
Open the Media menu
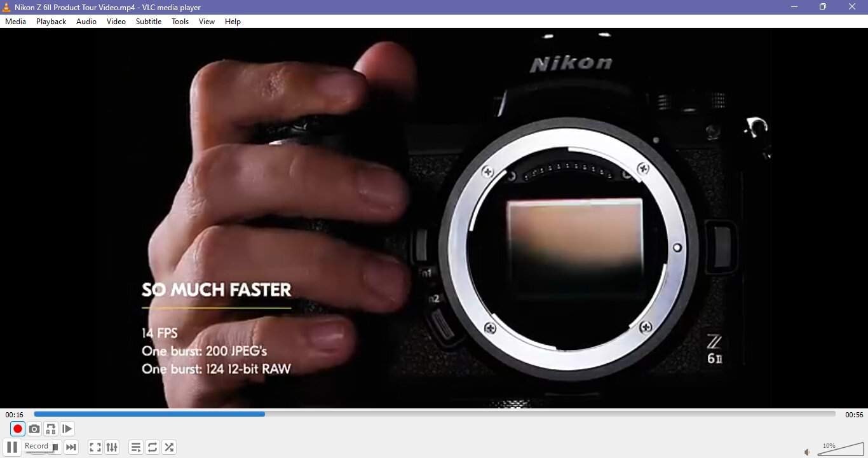pos(15,21)
